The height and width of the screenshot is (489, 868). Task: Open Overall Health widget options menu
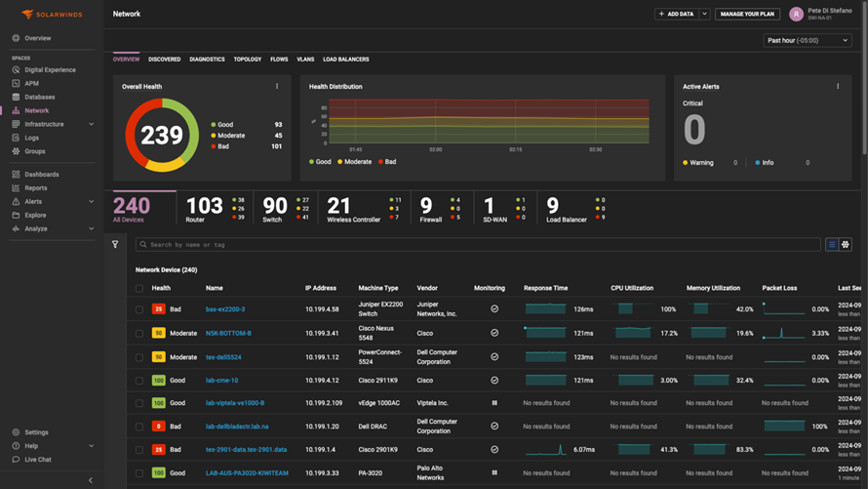pos(277,87)
